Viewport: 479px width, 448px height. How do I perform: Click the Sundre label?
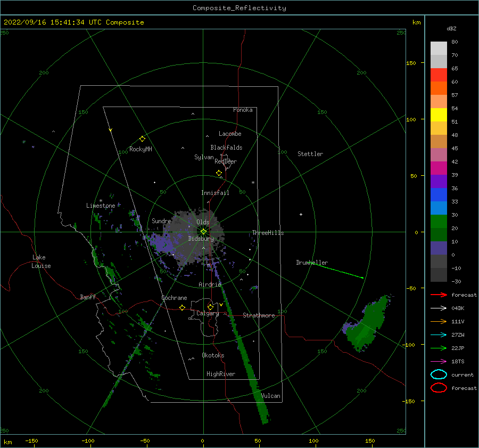161,221
